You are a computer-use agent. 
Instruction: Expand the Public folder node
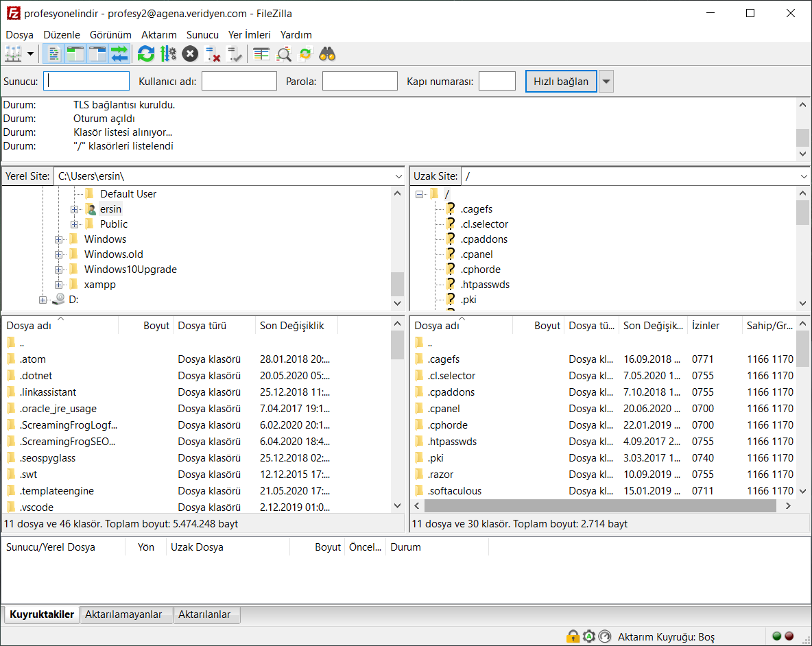(74, 224)
